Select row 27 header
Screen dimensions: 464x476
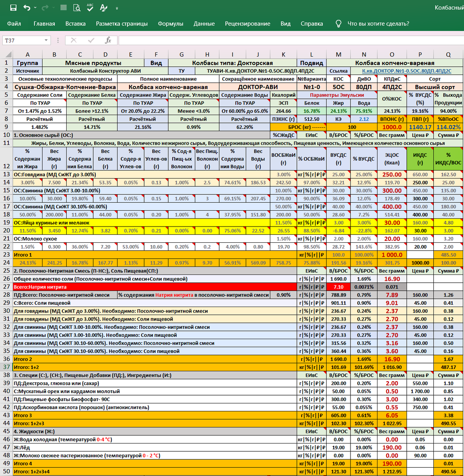click(x=6, y=287)
